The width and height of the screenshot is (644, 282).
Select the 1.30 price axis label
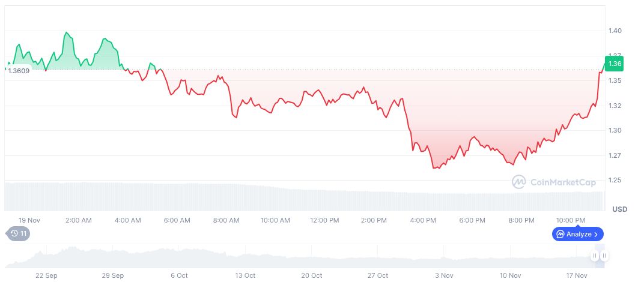[x=615, y=131]
